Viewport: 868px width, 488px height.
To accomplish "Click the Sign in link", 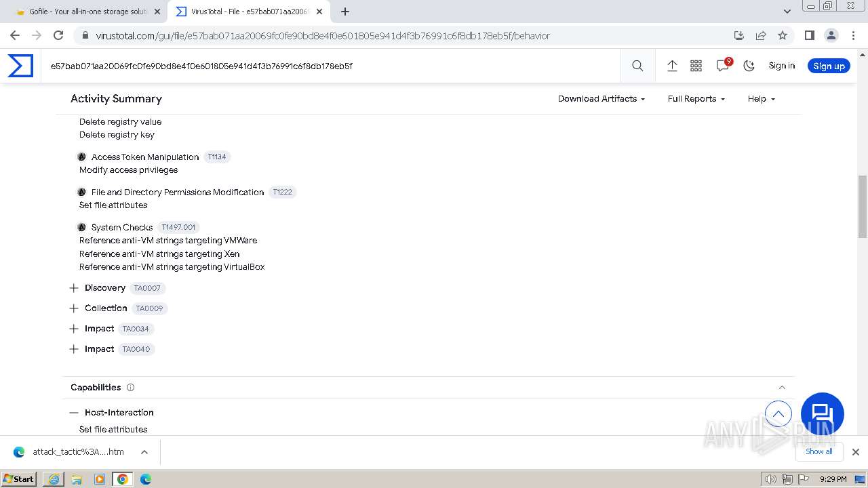I will [782, 66].
